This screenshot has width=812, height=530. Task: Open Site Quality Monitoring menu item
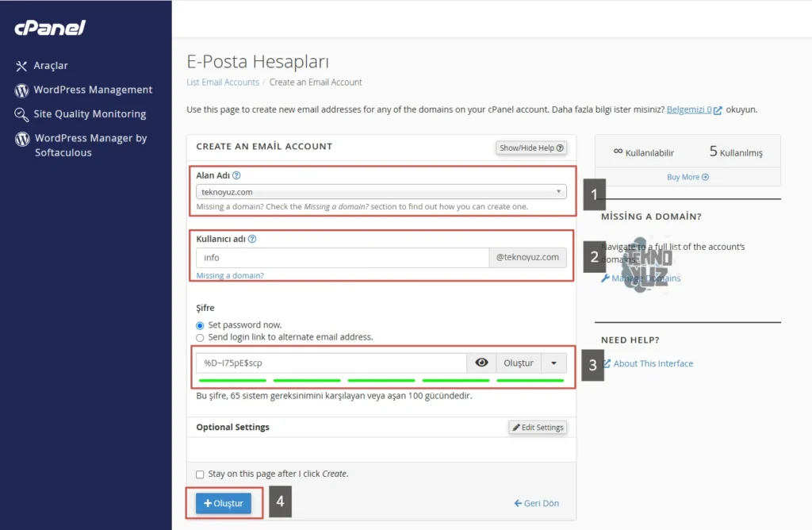[90, 114]
